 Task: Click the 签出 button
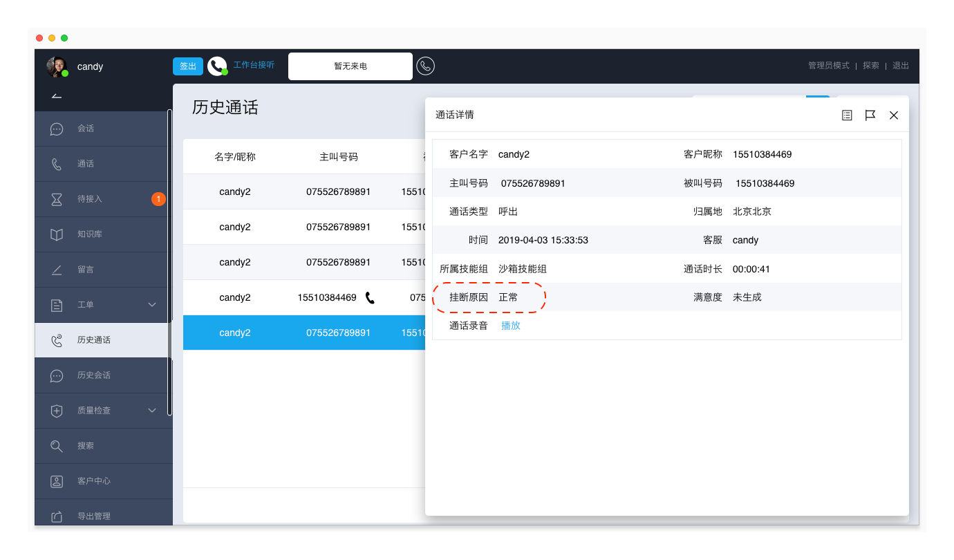click(187, 66)
